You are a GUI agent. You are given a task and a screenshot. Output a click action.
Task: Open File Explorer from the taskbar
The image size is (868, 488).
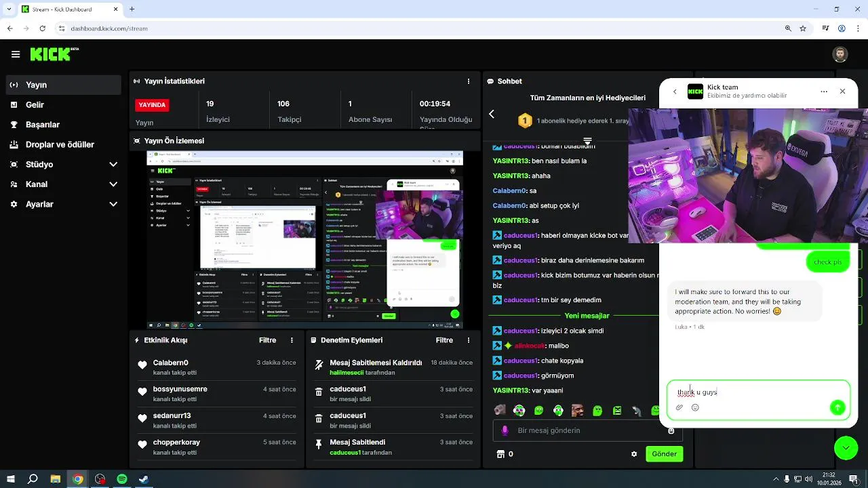click(56, 479)
